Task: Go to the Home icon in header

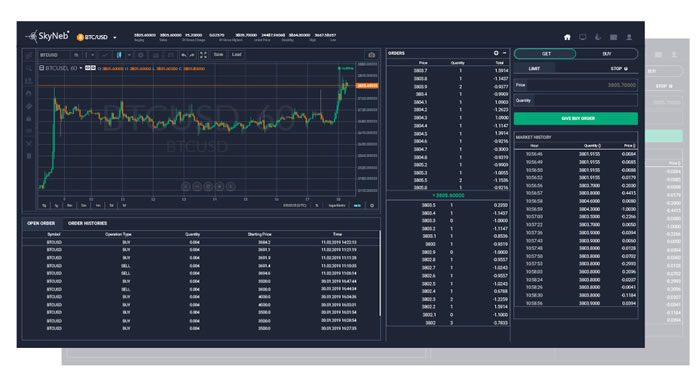Action: (567, 37)
